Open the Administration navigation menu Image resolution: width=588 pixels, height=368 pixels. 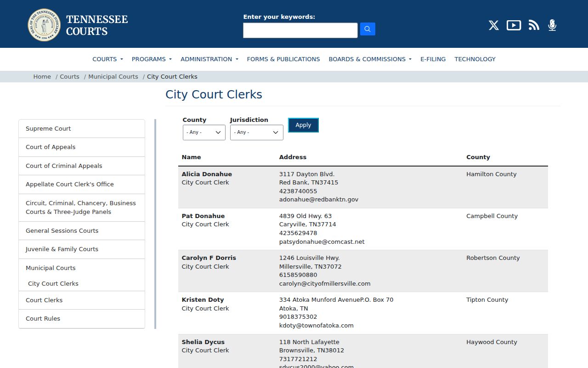point(209,59)
